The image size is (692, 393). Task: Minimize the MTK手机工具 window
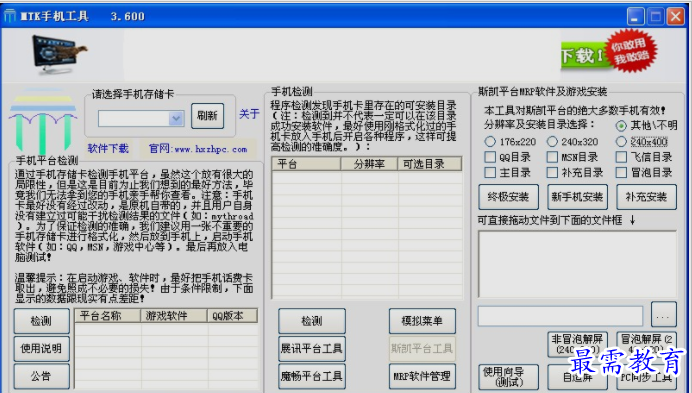(x=636, y=17)
